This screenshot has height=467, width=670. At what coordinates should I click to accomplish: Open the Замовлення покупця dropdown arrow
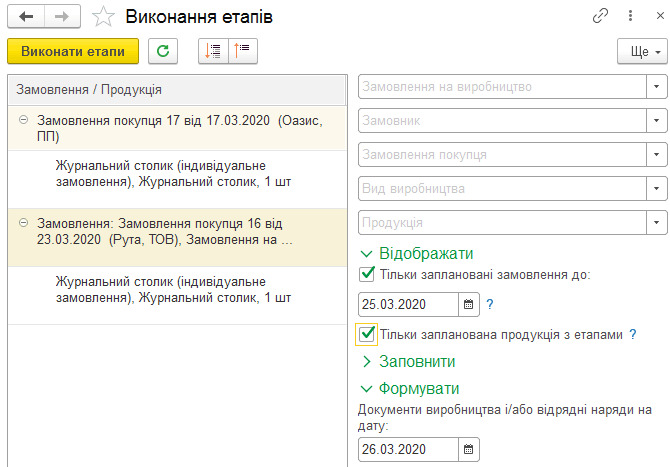click(657, 155)
